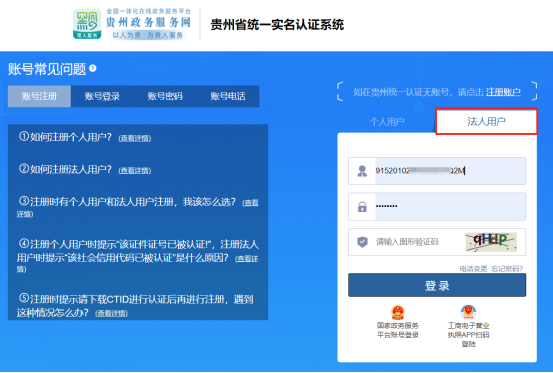Open the 国家政务服务平台账号登录 emblem icon

[x=398, y=312]
